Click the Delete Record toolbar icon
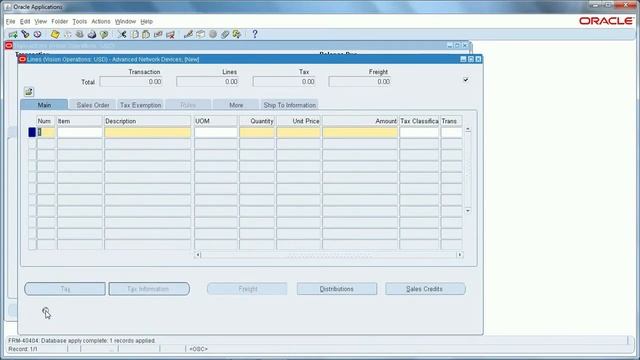Viewport: 640px width, 360px height. [x=171, y=35]
